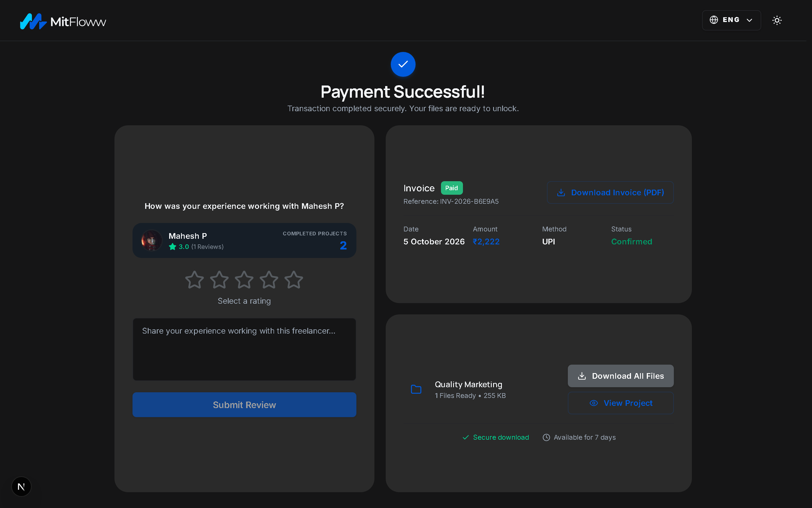Select the fourth rating star
This screenshot has width=812, height=508.
click(x=269, y=280)
